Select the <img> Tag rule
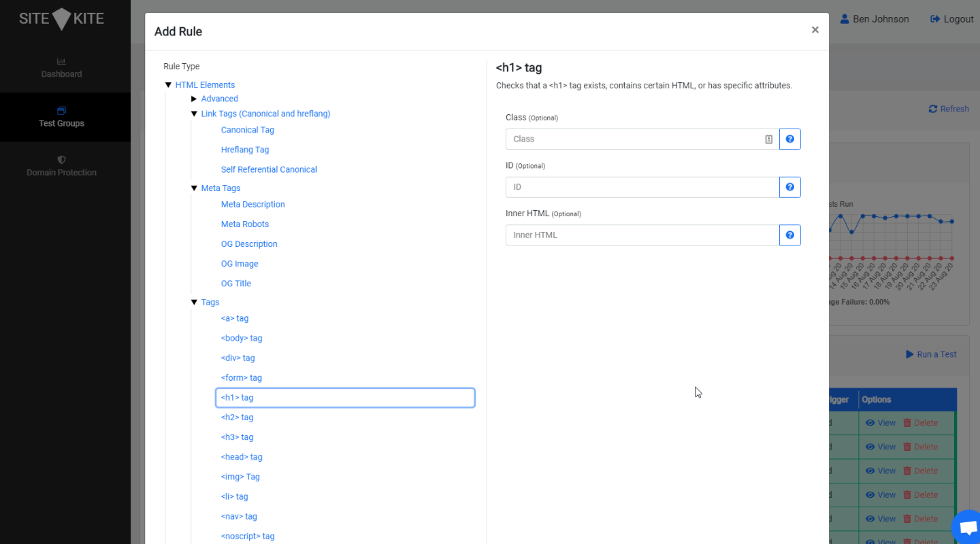 240,477
